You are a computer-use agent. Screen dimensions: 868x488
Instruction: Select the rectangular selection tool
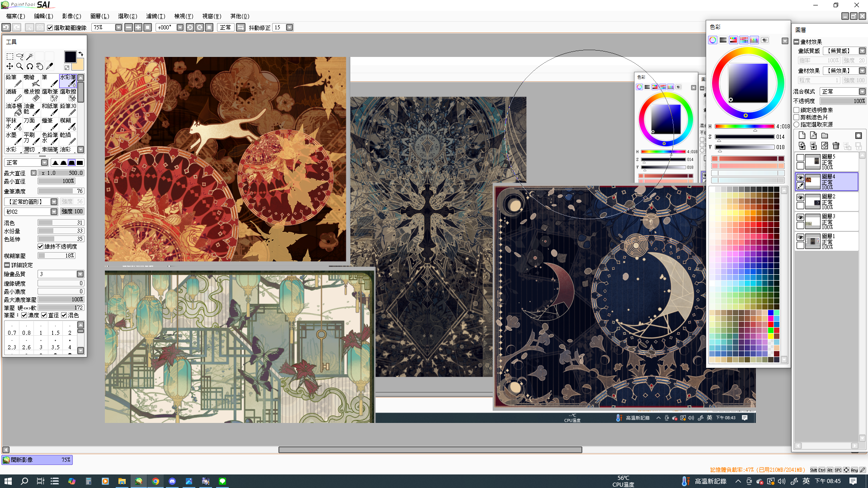pos(9,56)
